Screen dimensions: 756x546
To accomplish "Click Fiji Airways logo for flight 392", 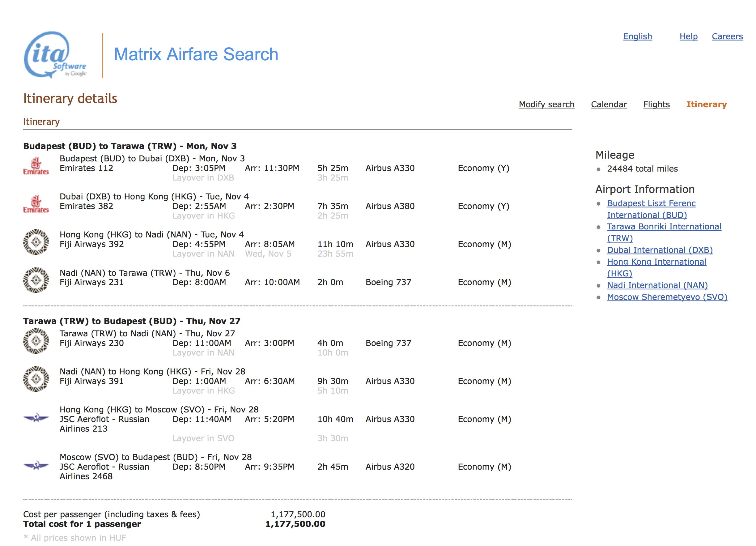I will coord(36,242).
